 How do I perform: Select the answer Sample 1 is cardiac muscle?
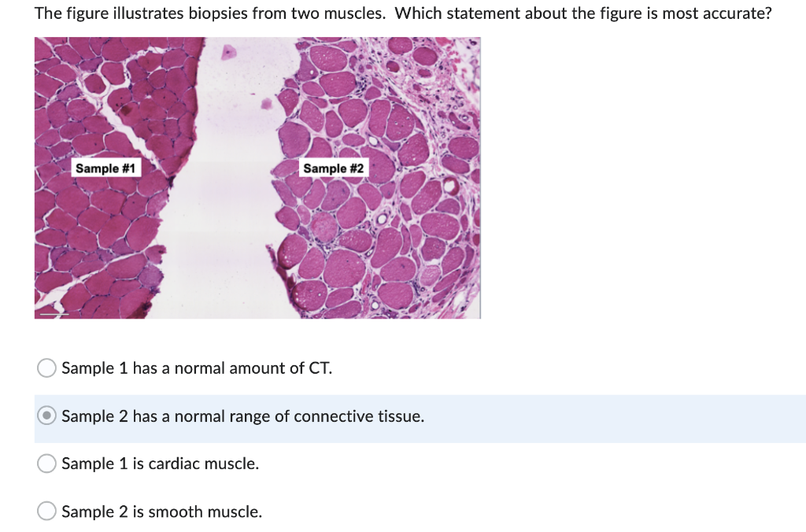(x=46, y=464)
